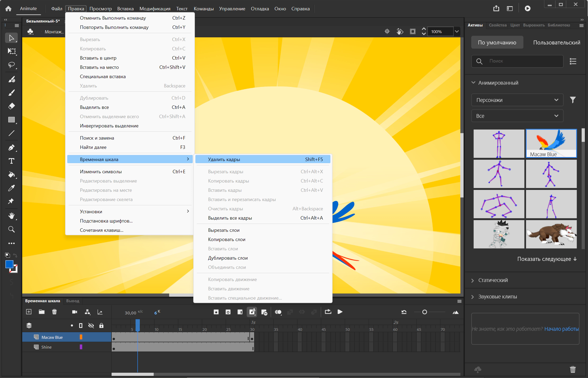Toggle outline column for all layers
This screenshot has height=378, width=588.
(81, 326)
